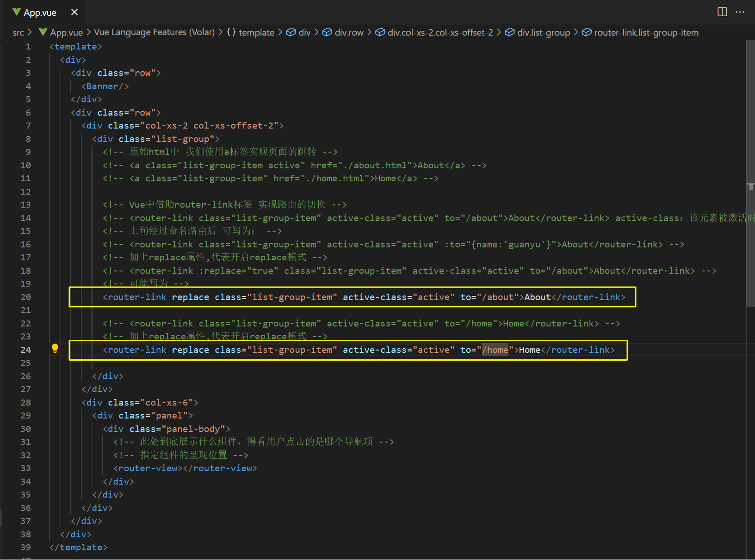Click line number 33 in the gutter

tap(26, 468)
